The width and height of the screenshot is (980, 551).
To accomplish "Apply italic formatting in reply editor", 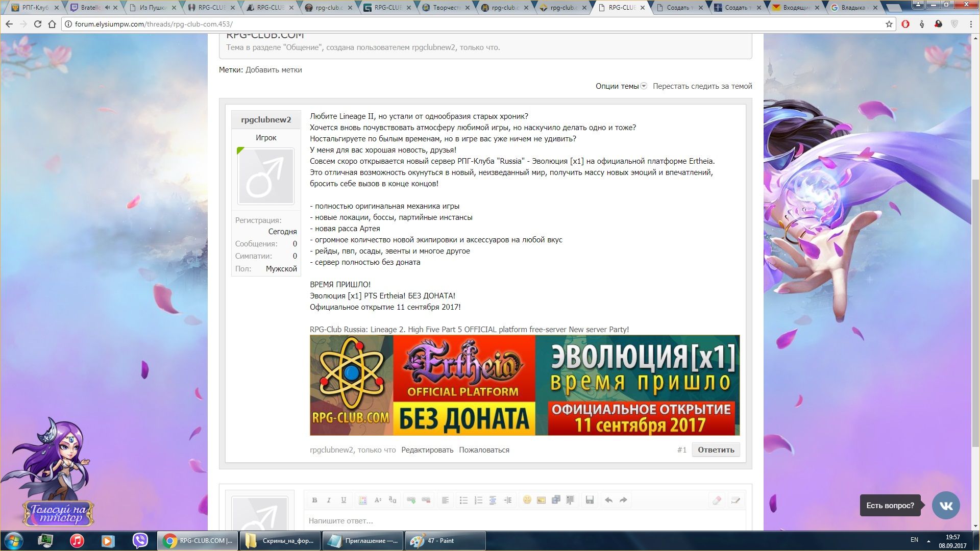I will tap(329, 500).
